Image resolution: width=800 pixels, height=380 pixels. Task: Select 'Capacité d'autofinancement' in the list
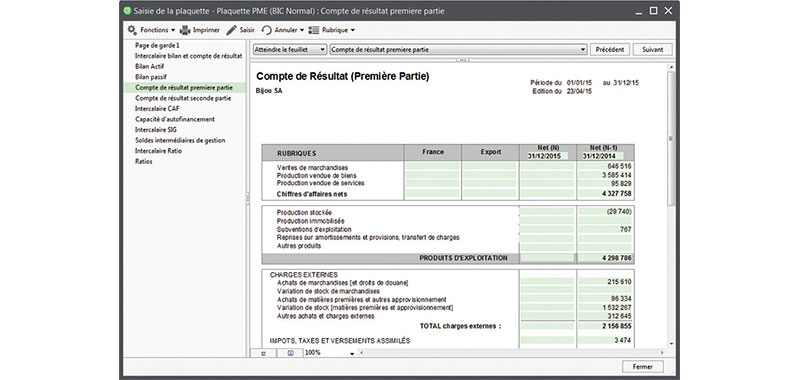(x=174, y=119)
